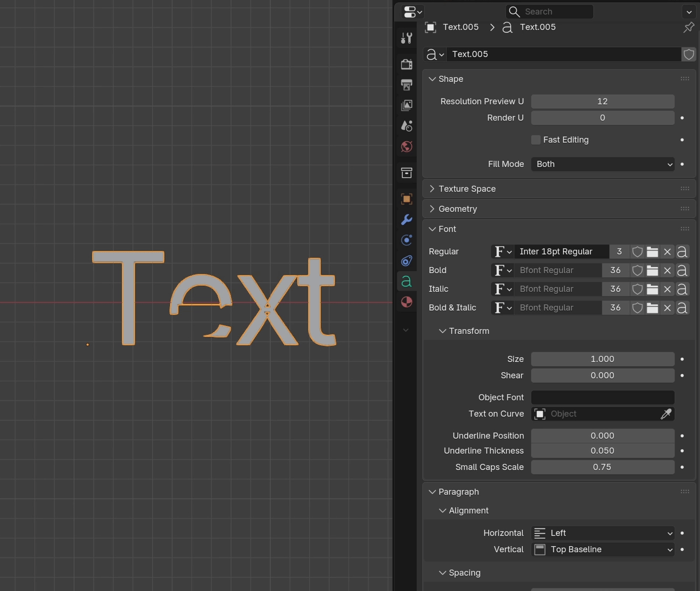Open the Object Constraints properties tab
The width and height of the screenshot is (700, 591).
pos(406,261)
